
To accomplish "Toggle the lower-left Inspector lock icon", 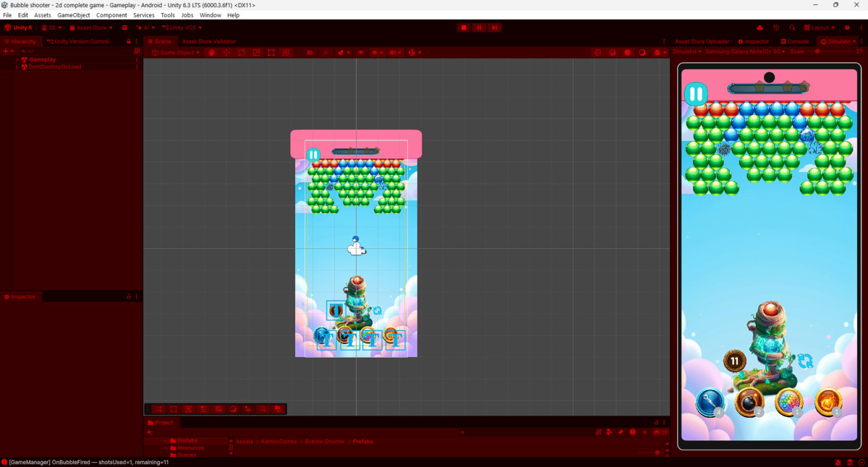I will (x=129, y=296).
